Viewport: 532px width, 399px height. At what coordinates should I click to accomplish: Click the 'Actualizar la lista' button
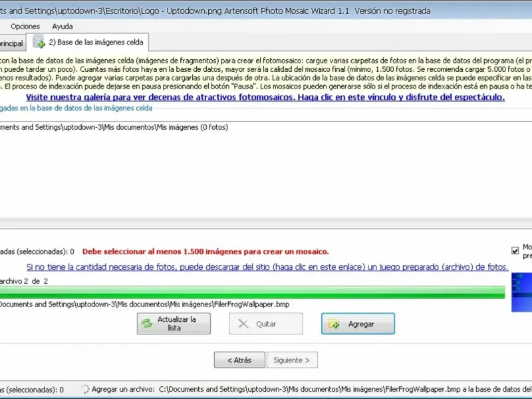(x=174, y=324)
